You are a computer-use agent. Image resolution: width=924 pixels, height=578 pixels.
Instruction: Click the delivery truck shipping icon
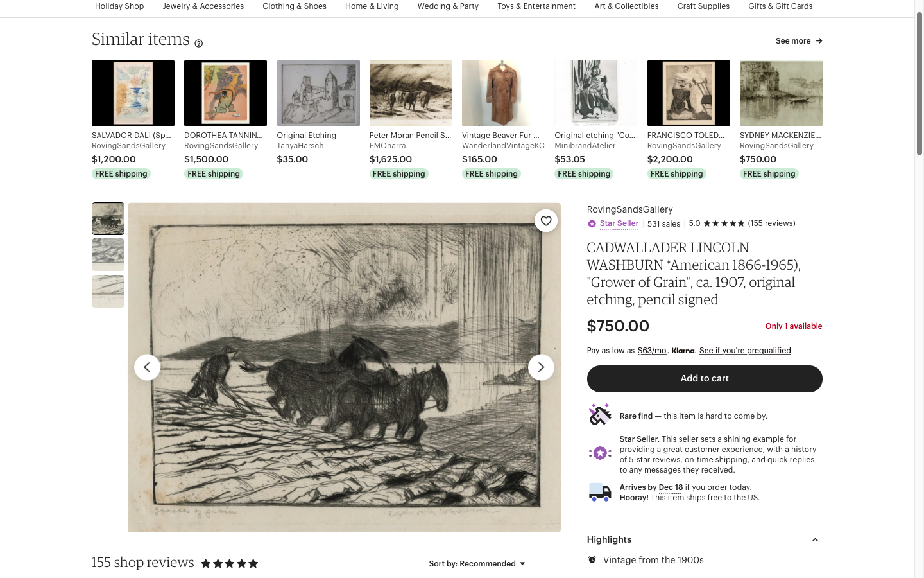pos(600,493)
